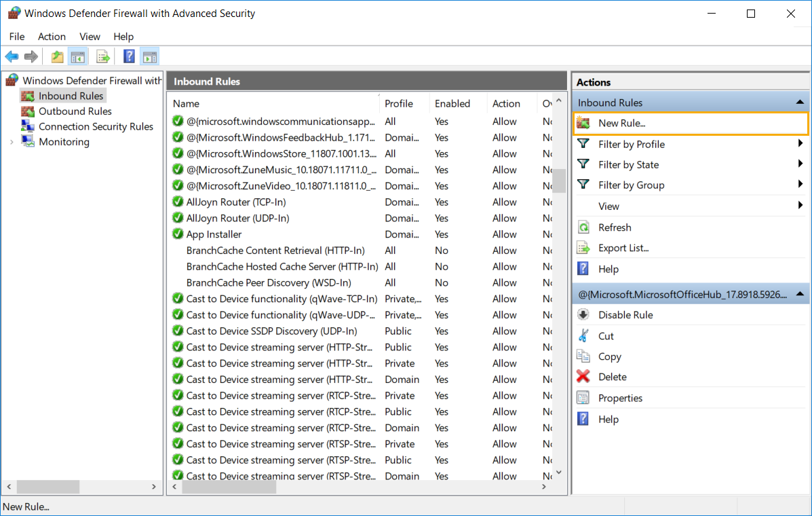Click Connection Security Rules tree icon

pyautogui.click(x=27, y=126)
